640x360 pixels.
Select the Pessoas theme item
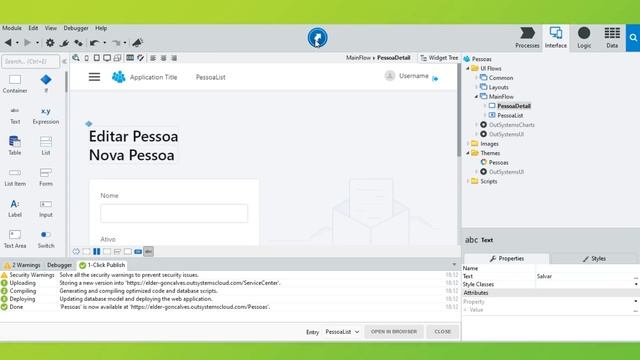[x=498, y=162]
